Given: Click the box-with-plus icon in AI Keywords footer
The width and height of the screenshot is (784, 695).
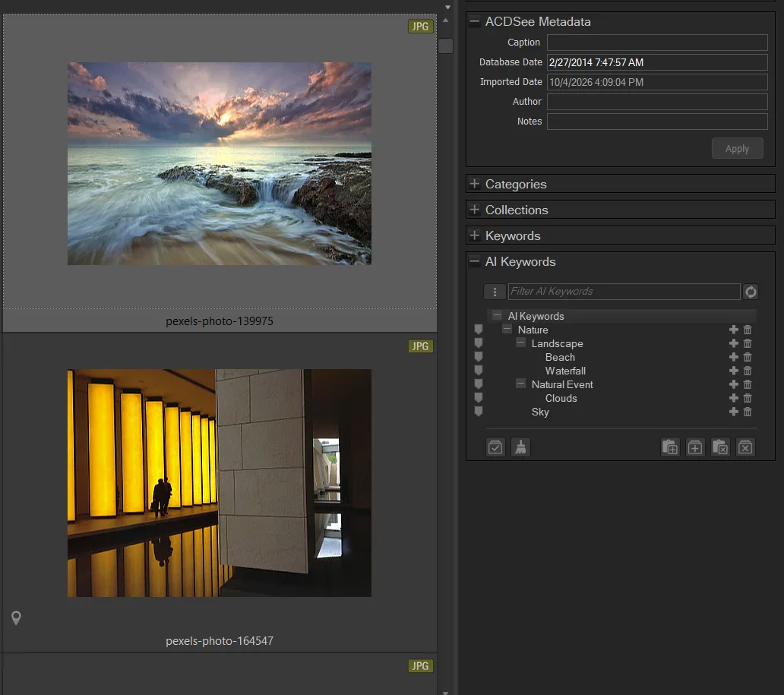Looking at the screenshot, I should (695, 447).
